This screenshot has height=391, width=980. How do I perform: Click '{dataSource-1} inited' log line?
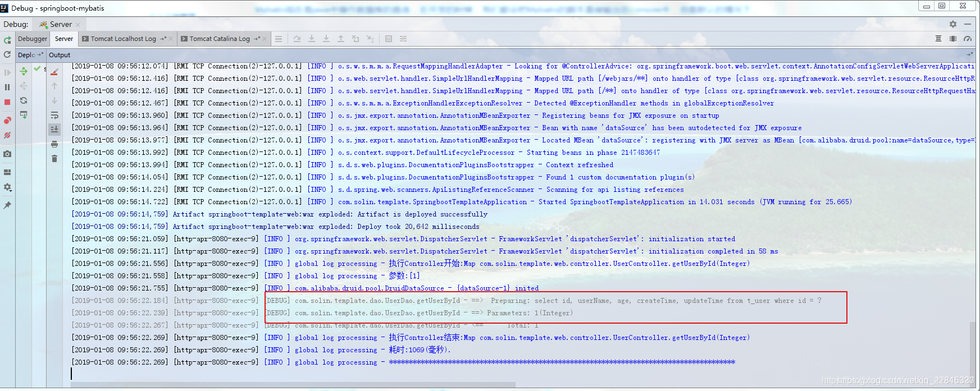point(305,288)
